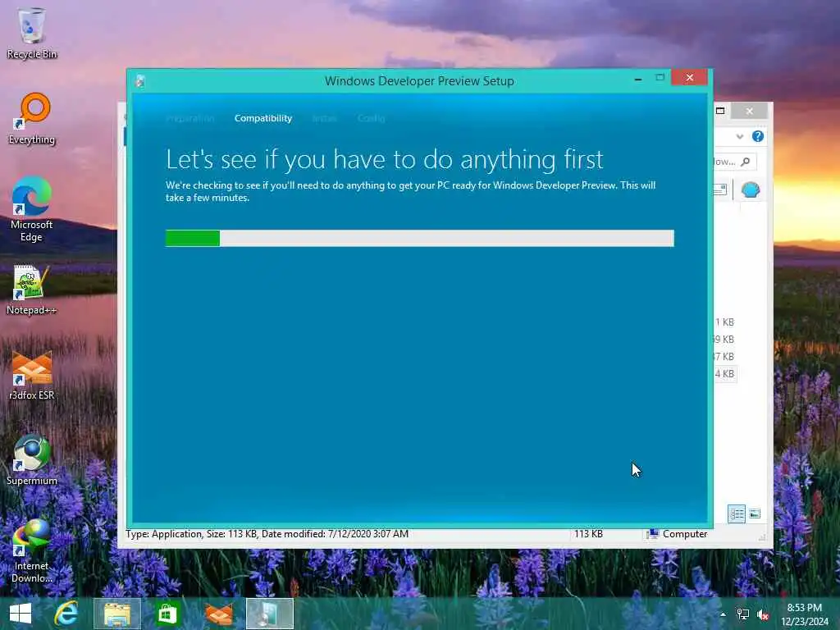Show hidden tray icons arrow
840x630 pixels.
[x=724, y=614]
